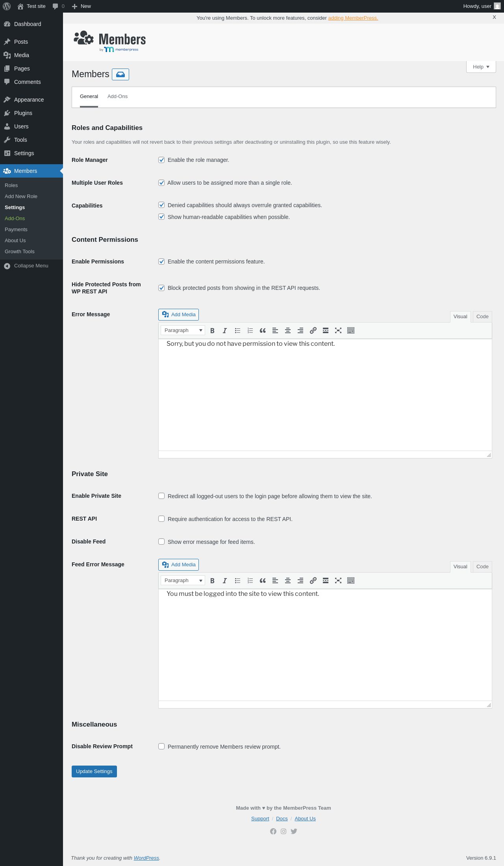Screen dimensions: 504x866
Task: Click the Update Settings button
Action: click(94, 771)
